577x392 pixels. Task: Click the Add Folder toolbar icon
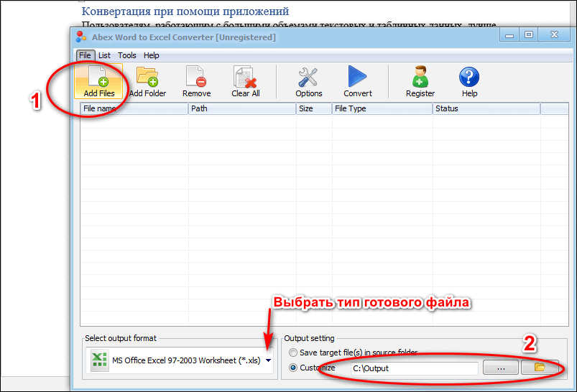point(147,81)
